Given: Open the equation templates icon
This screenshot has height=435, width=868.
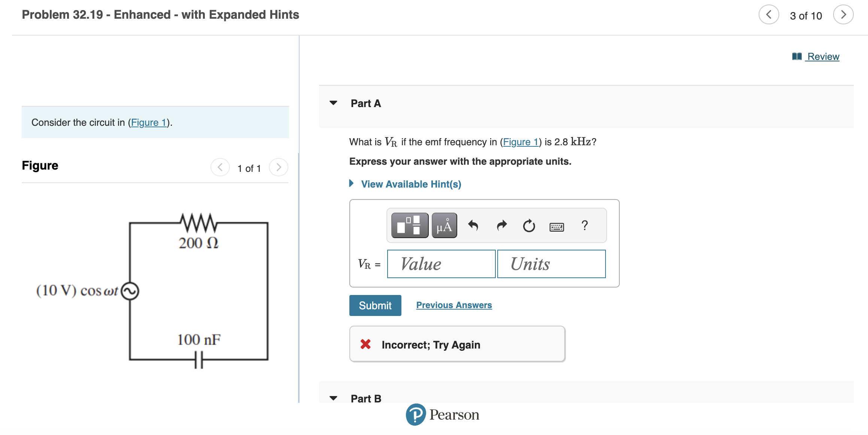Looking at the screenshot, I should (x=409, y=225).
